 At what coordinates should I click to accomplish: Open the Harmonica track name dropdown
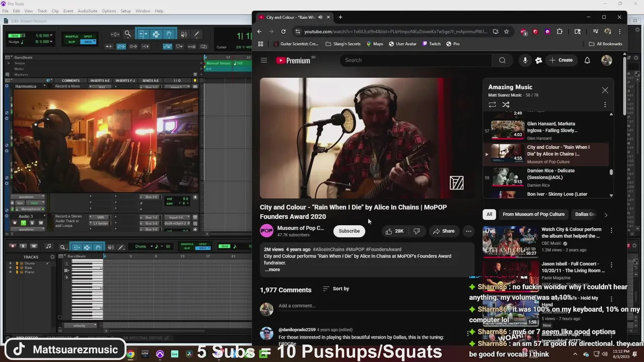pos(44,86)
